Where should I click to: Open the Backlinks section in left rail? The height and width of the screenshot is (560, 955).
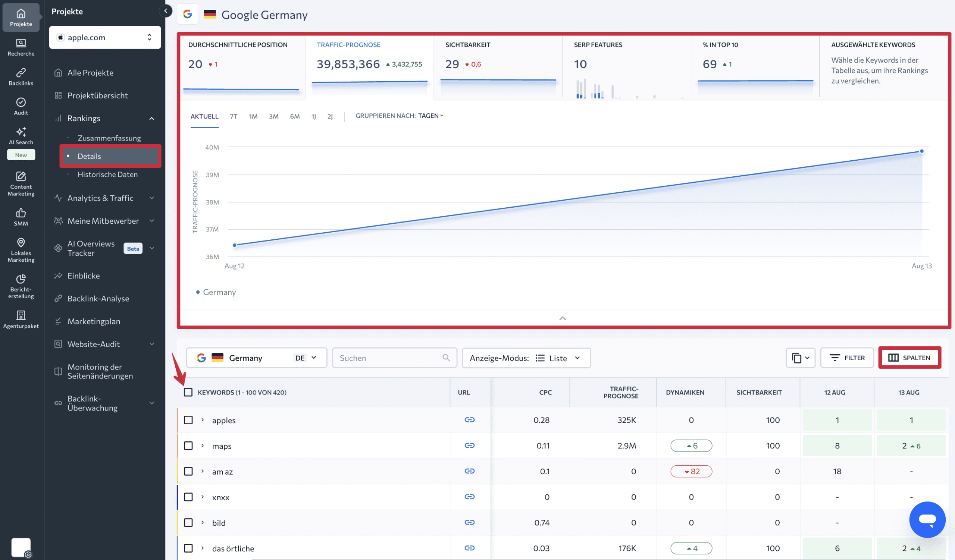pos(21,76)
